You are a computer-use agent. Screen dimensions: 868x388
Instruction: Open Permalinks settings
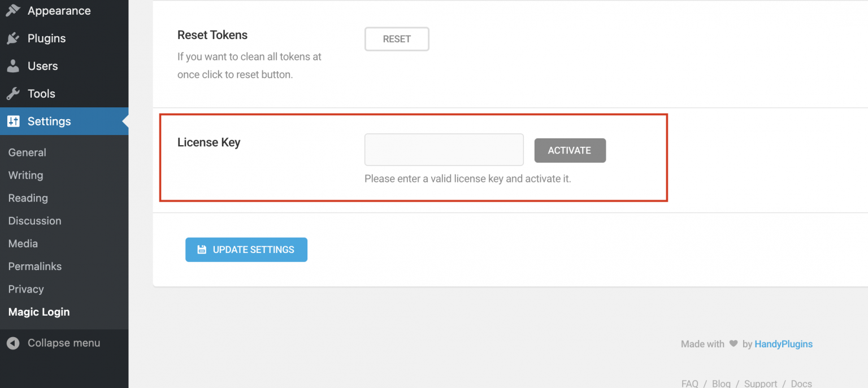pos(35,266)
